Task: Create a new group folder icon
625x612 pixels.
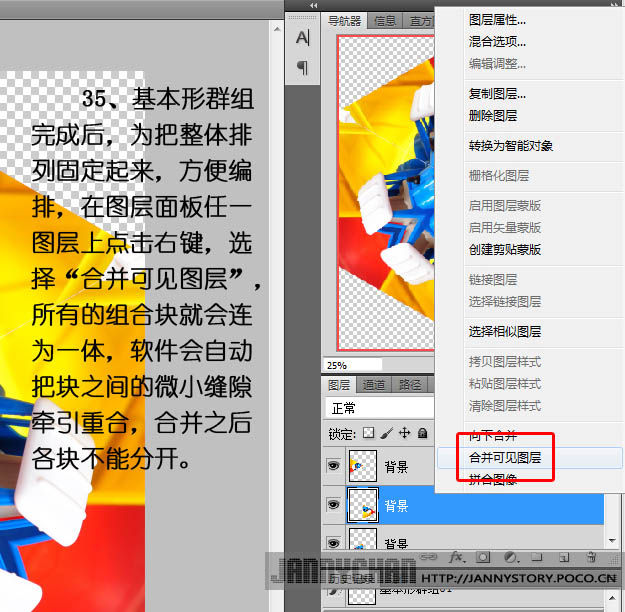Action: click(537, 557)
